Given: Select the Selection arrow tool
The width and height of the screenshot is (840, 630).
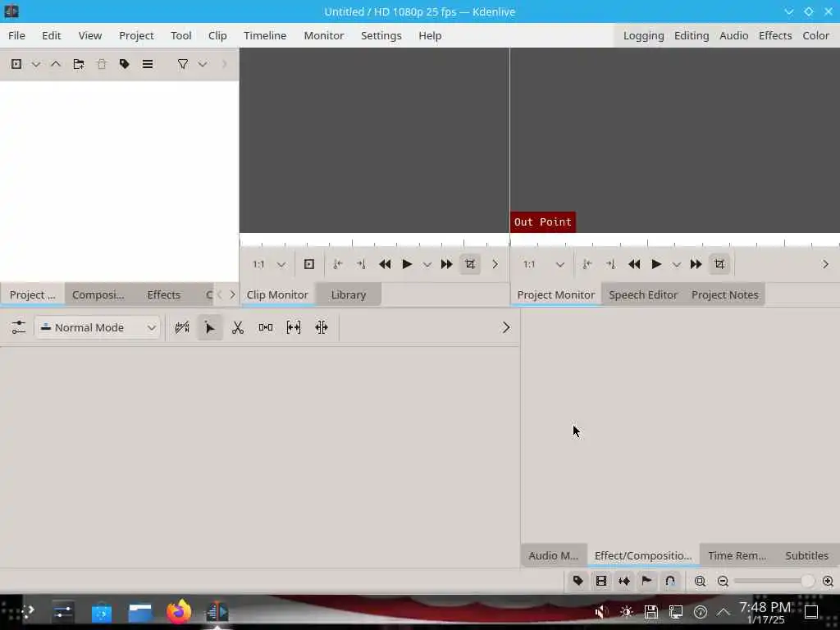Looking at the screenshot, I should [x=210, y=327].
